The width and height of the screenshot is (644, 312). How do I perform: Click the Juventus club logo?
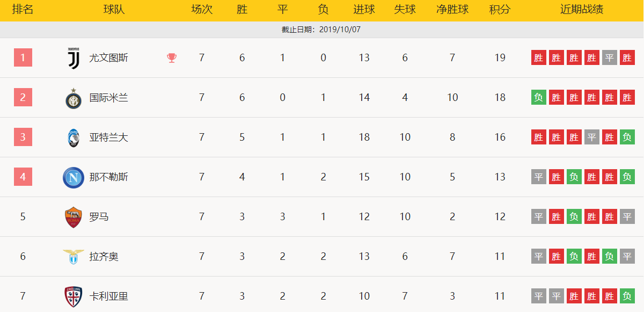click(74, 57)
